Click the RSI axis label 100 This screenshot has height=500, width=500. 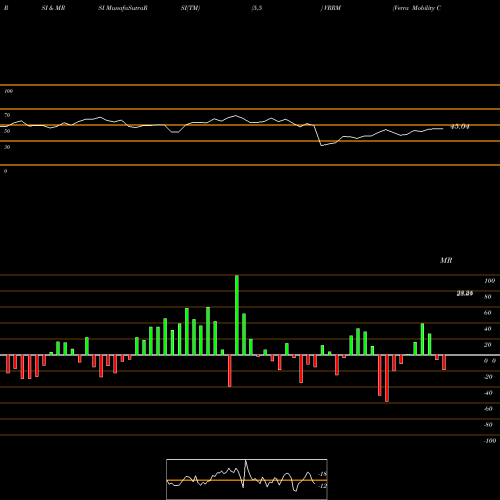pos(8,91)
